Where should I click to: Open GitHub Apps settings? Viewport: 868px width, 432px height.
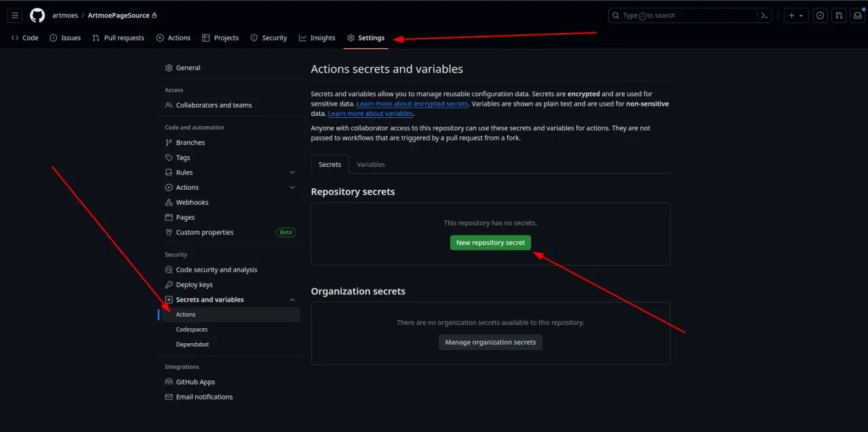point(195,382)
